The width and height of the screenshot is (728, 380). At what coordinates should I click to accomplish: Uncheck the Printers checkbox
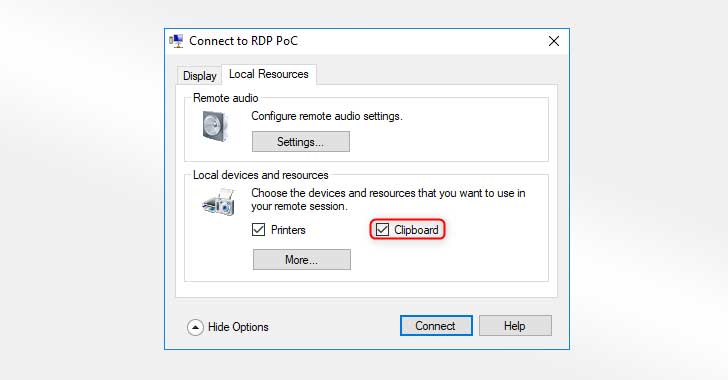click(x=259, y=229)
